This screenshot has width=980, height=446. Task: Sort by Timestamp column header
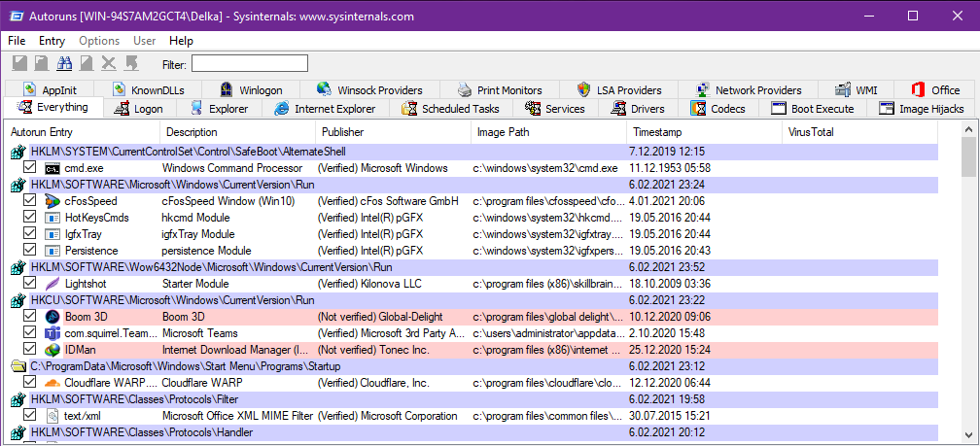(704, 132)
